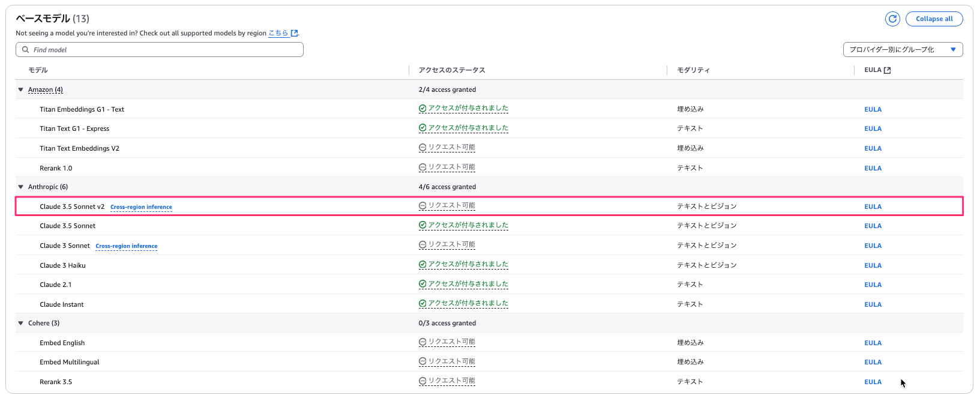Open EULA for Titan Text Embeddings V2
Screen dimensions: 980x398
coord(873,148)
